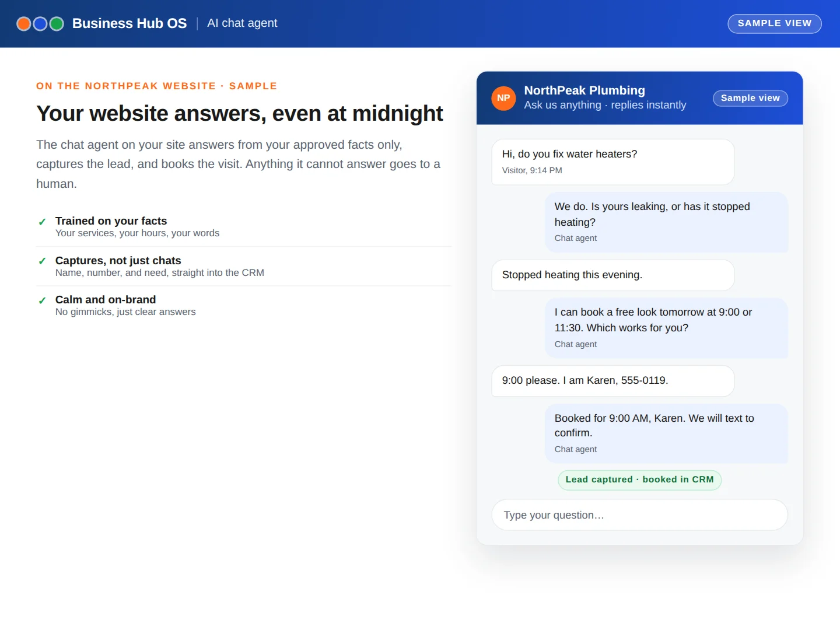Viewport: 840px width, 630px height.
Task: Click the blue circle in the header logo
Action: click(x=40, y=24)
